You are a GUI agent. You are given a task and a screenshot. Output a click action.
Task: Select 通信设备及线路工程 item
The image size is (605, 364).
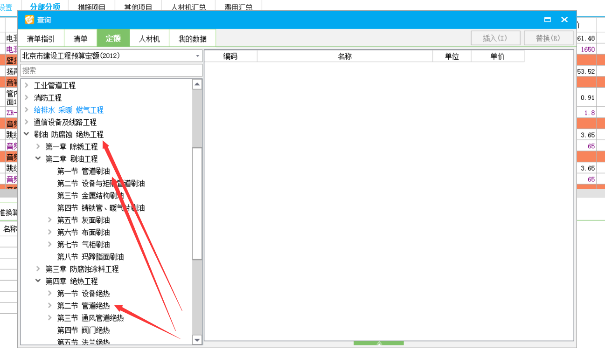point(65,122)
